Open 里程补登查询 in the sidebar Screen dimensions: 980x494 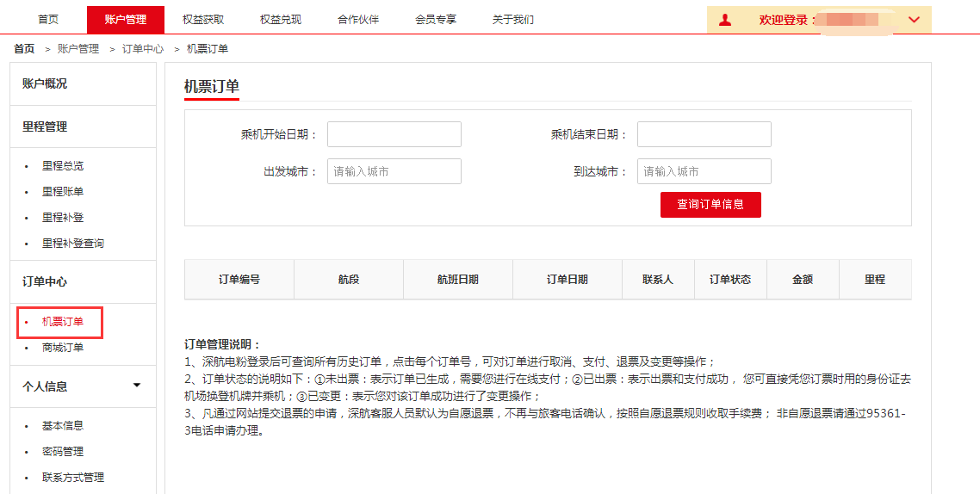[73, 244]
